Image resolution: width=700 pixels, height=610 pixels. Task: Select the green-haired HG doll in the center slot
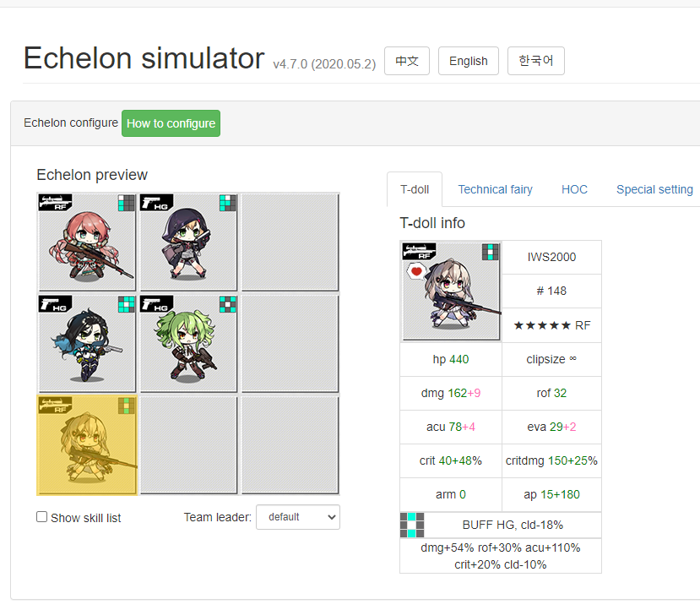(188, 344)
